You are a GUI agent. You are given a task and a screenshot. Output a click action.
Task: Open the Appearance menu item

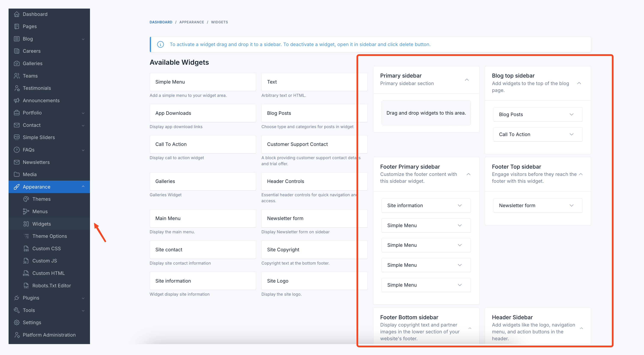click(x=36, y=187)
